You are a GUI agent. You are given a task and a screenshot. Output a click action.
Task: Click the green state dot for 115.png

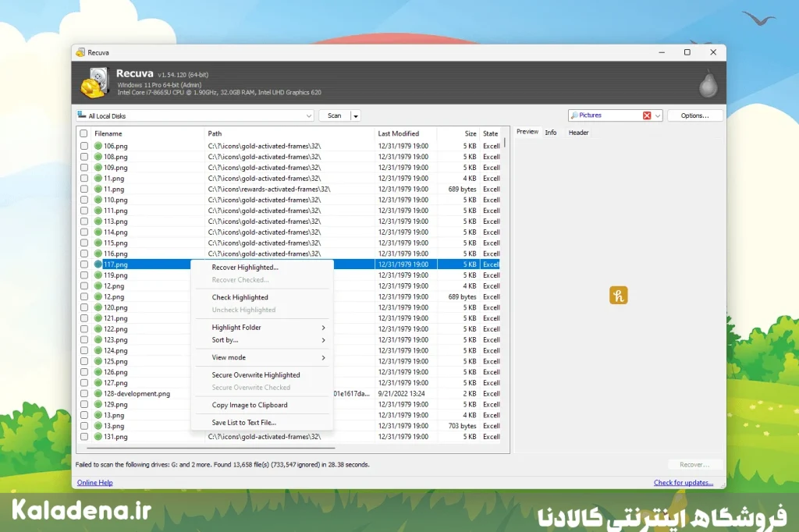coord(98,243)
